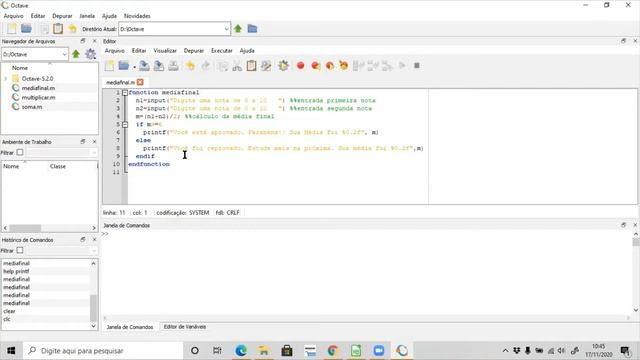Click the Save File As icon in editor
640x360 pixels.
click(159, 66)
